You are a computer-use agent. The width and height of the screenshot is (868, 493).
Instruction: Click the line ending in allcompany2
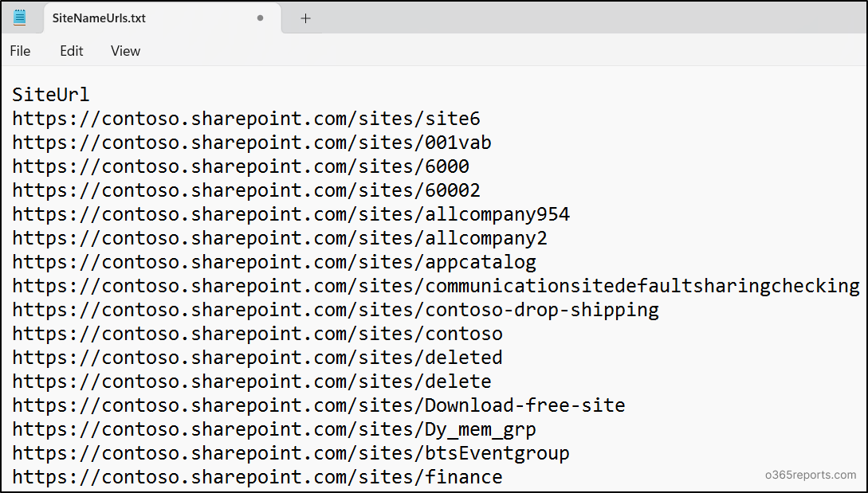pyautogui.click(x=280, y=238)
